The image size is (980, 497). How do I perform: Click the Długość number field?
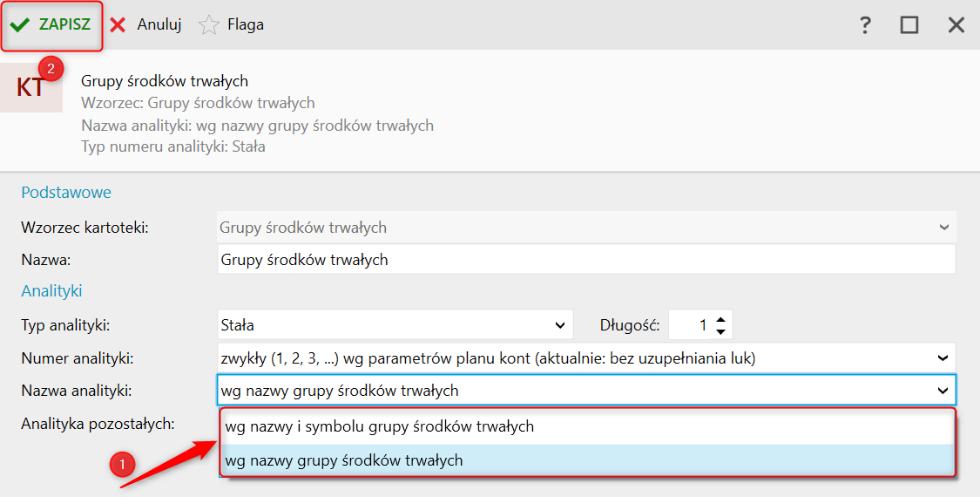(x=690, y=325)
